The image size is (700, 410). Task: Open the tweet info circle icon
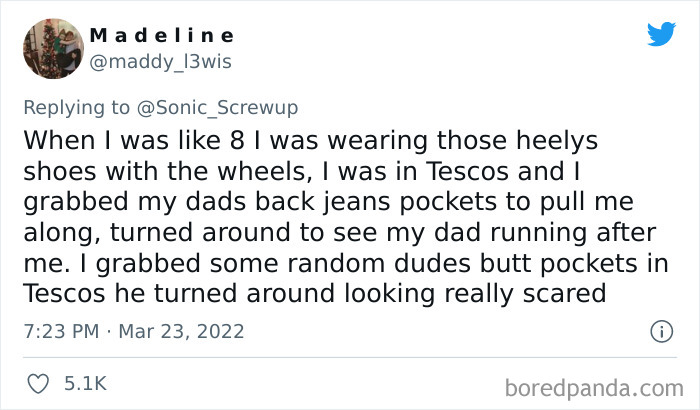coord(660,330)
